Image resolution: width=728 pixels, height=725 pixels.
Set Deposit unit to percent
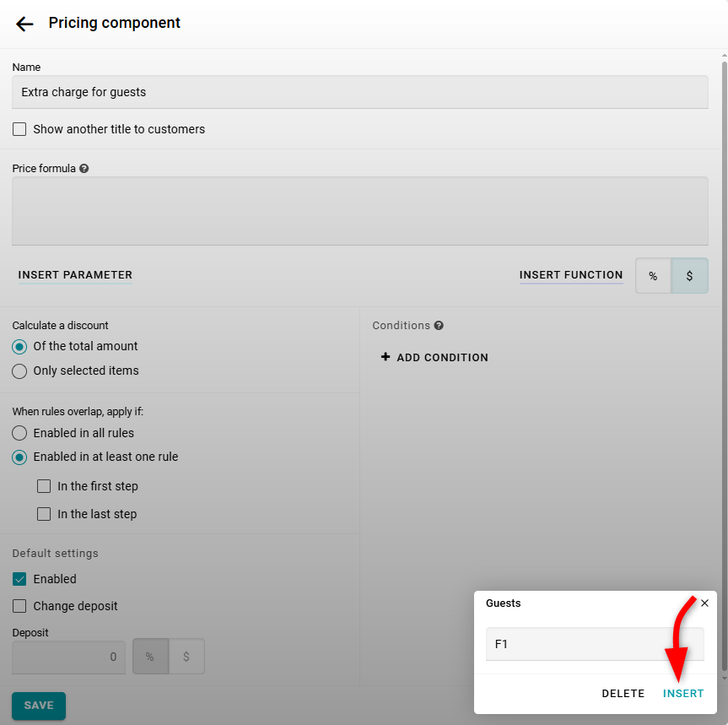pos(150,657)
